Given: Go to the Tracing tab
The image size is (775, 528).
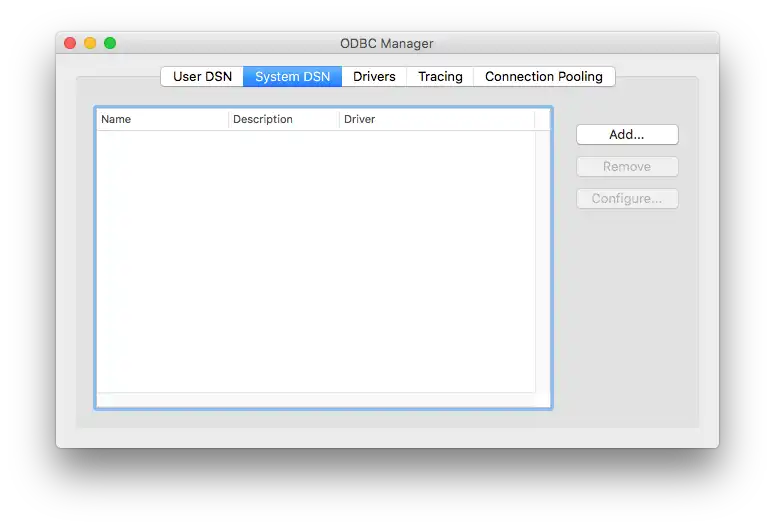Looking at the screenshot, I should pos(440,76).
